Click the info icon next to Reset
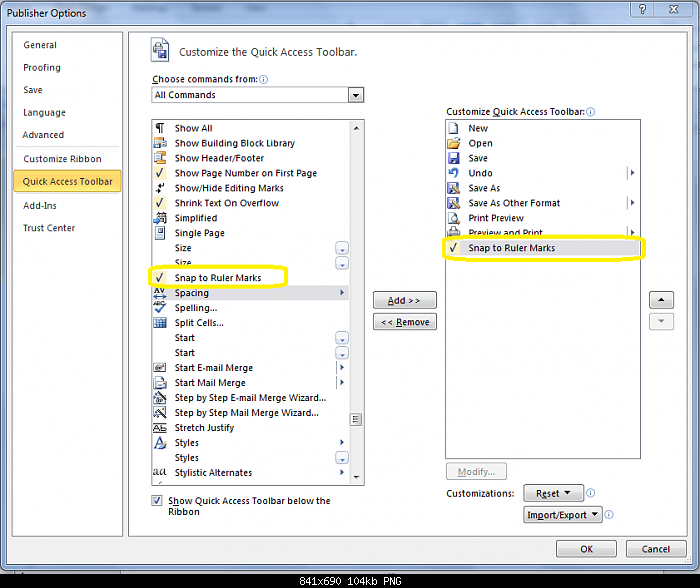The height and width of the screenshot is (588, 700). 590,493
